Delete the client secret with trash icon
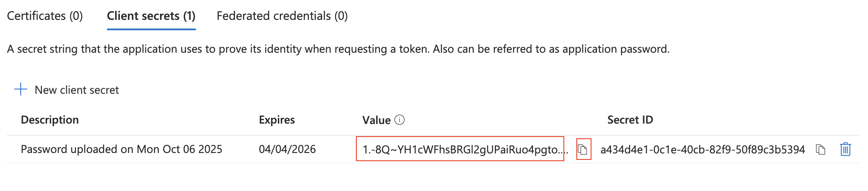 [x=845, y=150]
